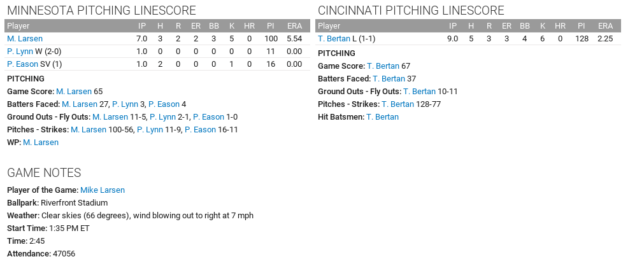Click P. Eason in Ground Outs - Fly Outs
Image resolution: width=644 pixels, height=266 pixels.
(x=208, y=117)
